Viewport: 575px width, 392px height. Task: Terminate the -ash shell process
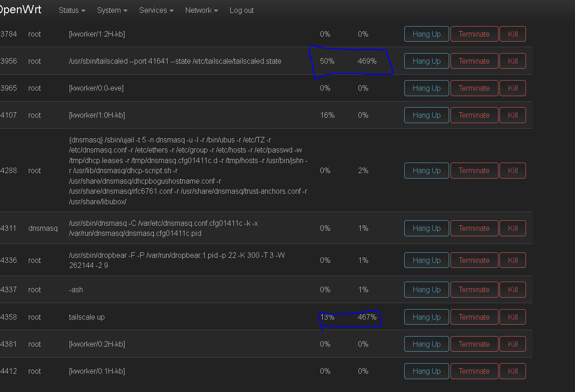click(x=474, y=289)
